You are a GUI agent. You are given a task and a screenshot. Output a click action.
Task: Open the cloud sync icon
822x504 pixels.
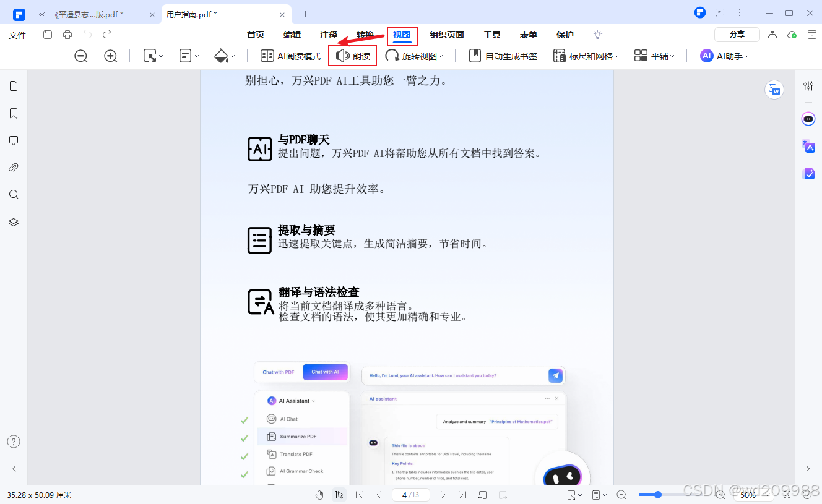(x=792, y=35)
